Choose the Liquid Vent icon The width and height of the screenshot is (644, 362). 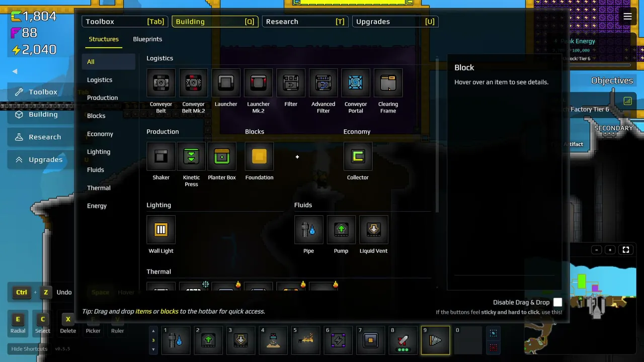click(x=373, y=230)
